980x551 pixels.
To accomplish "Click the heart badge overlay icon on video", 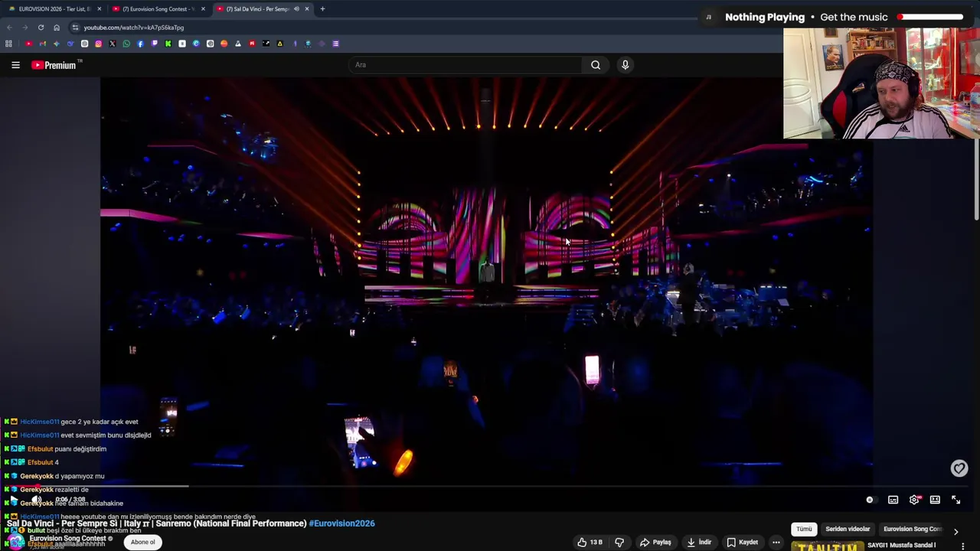I will pos(959,468).
